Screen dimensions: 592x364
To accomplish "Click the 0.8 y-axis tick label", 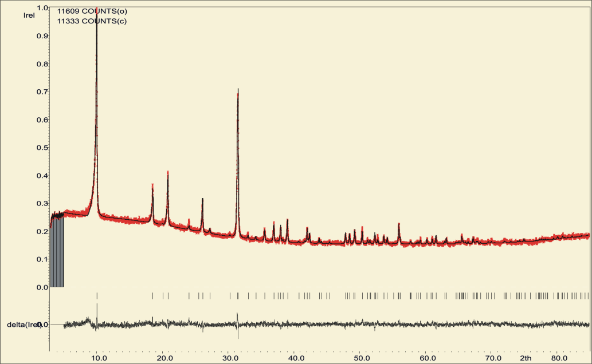I will (x=42, y=64).
